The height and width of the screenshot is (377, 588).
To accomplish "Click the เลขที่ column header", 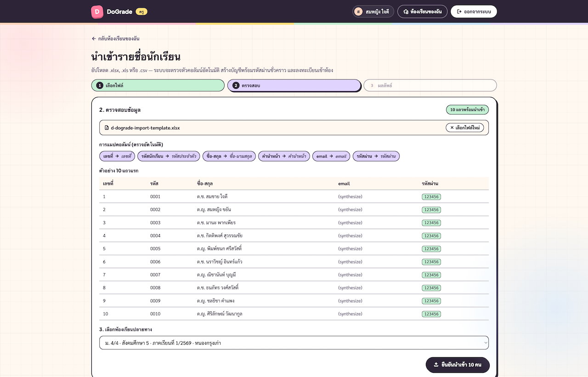I will (x=108, y=183).
